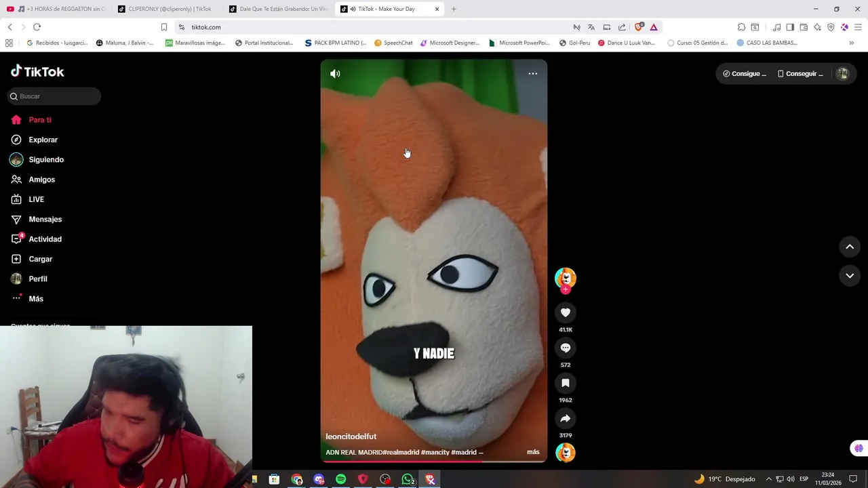Viewport: 868px width, 488px height.
Task: Bookmark this page from the address bar
Action: pyautogui.click(x=164, y=27)
